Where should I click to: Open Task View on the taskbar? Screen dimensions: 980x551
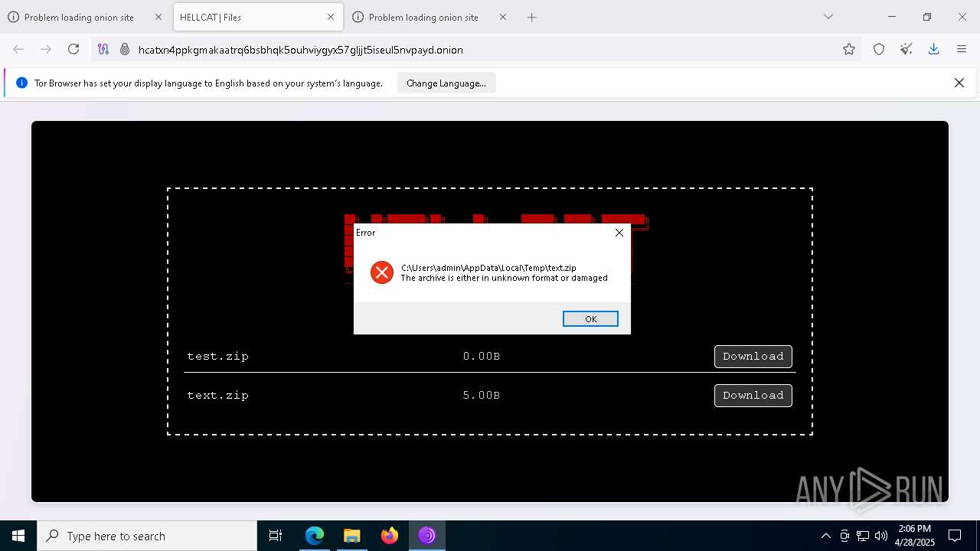tap(276, 536)
